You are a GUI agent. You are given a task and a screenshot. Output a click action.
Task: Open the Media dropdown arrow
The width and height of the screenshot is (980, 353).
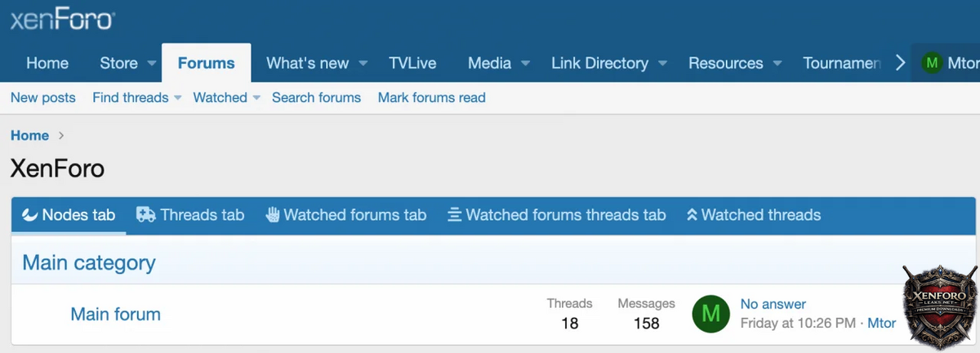[525, 64]
